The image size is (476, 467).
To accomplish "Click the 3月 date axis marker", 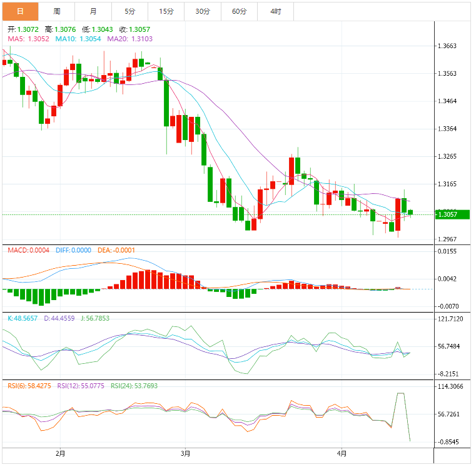I will click(185, 453).
